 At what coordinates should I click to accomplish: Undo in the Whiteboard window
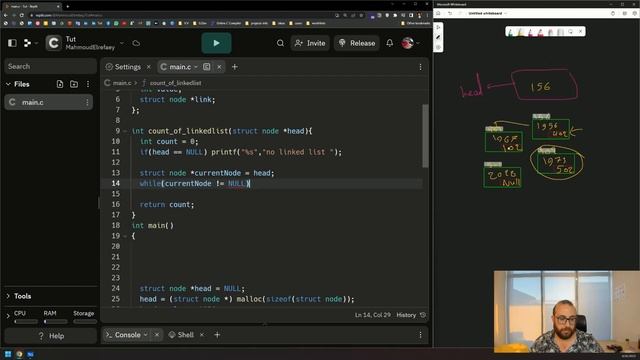tap(450, 13)
